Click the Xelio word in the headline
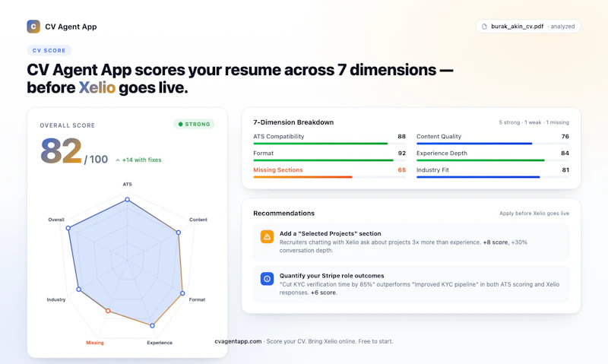Viewport: 608px width, 364px height. tap(97, 87)
